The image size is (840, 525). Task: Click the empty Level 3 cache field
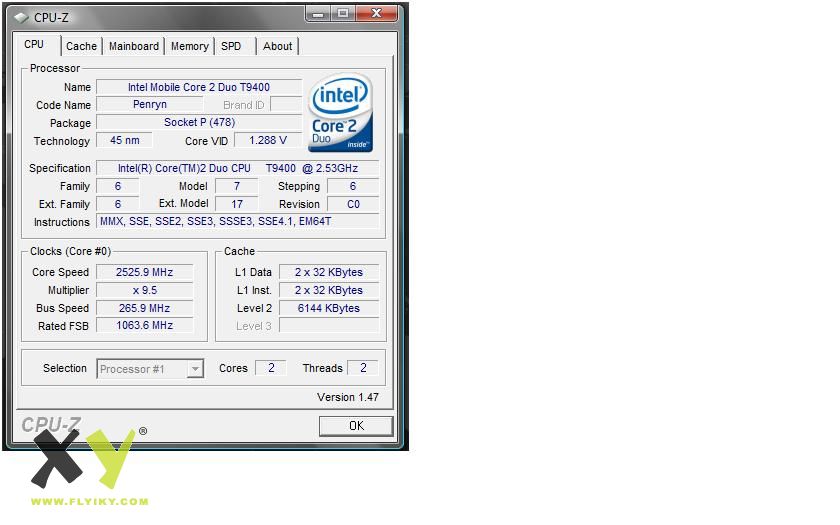329,325
